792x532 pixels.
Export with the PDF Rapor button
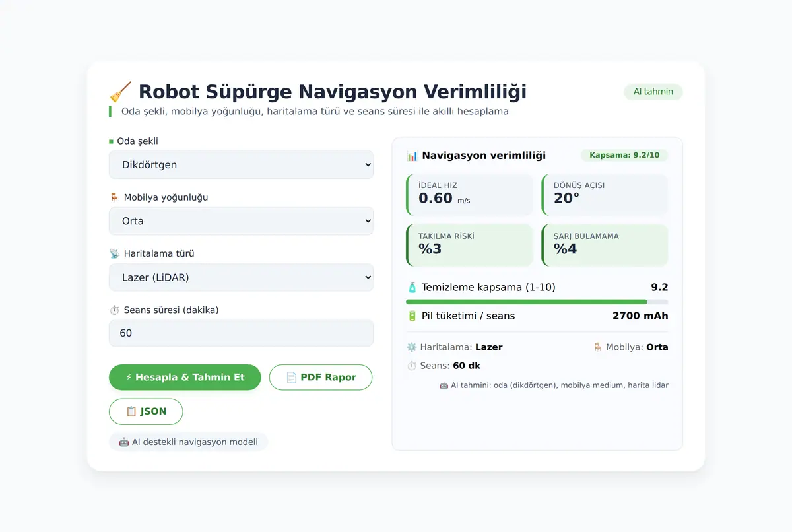click(321, 378)
